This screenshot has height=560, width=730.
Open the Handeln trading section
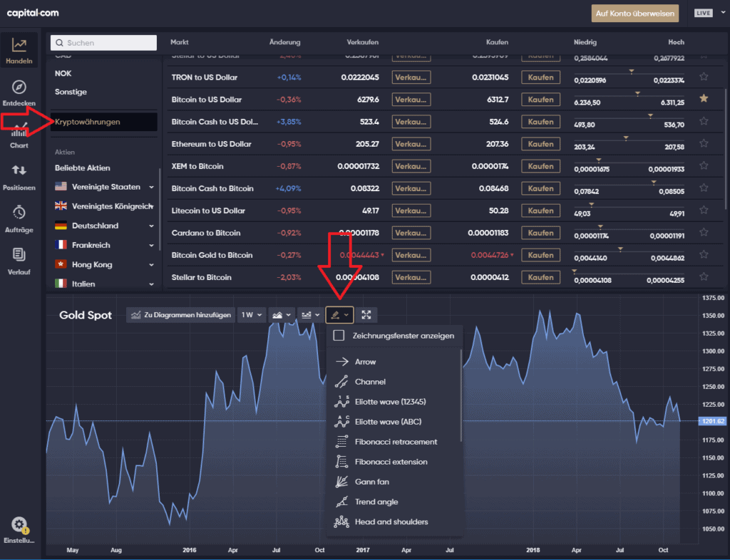click(x=19, y=51)
